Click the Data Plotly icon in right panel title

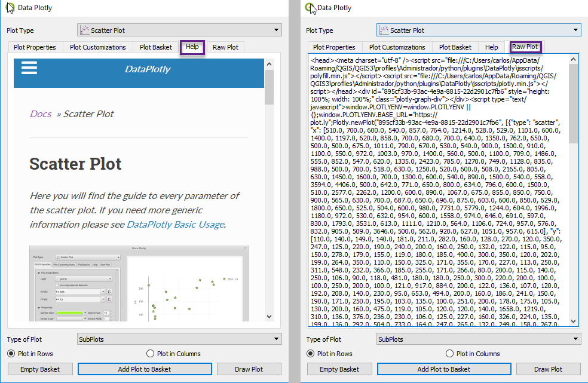(310, 8)
